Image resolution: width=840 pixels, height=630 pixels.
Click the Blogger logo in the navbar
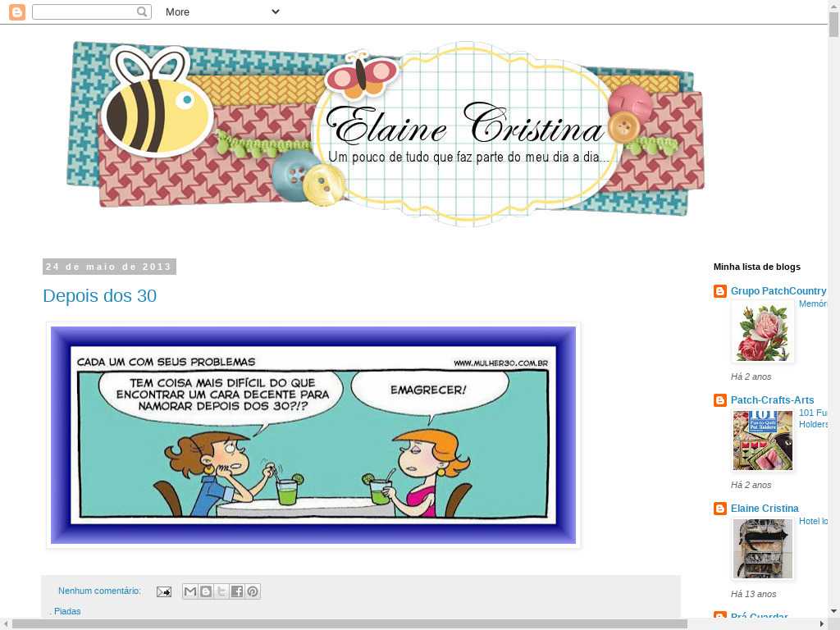[16, 11]
